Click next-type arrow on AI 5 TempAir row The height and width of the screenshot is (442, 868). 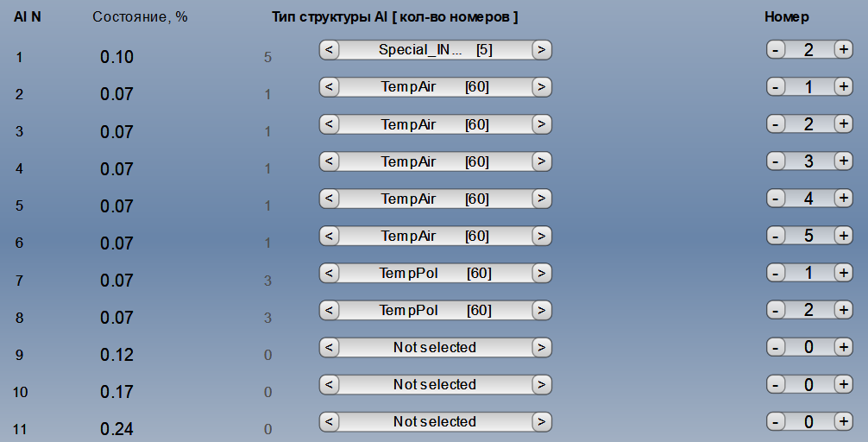point(541,199)
